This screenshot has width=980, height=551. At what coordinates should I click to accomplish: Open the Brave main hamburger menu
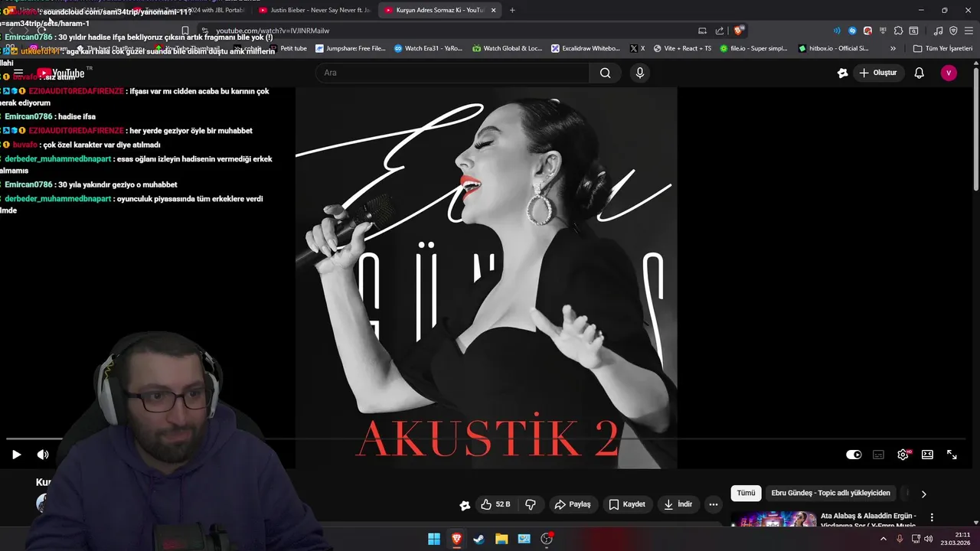[x=969, y=31]
